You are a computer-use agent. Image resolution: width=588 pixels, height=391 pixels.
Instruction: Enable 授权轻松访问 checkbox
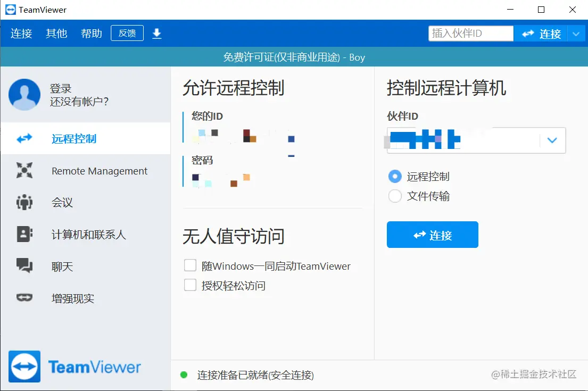coord(190,285)
